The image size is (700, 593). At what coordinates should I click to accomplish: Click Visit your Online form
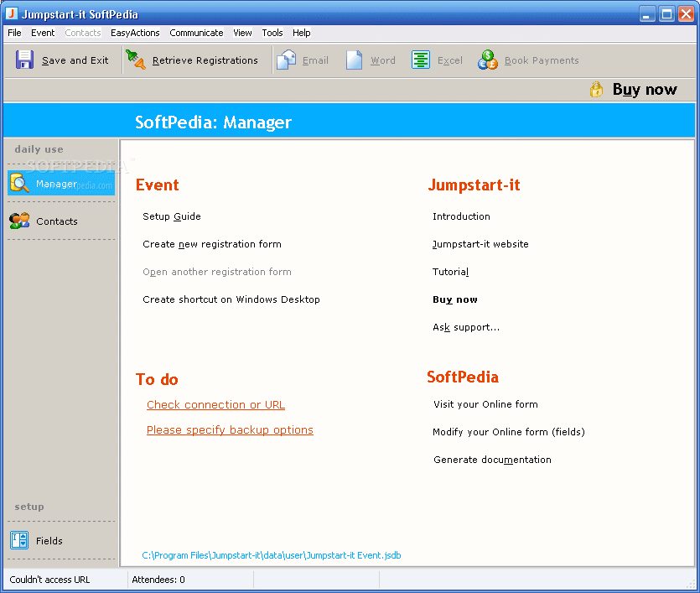coord(485,404)
